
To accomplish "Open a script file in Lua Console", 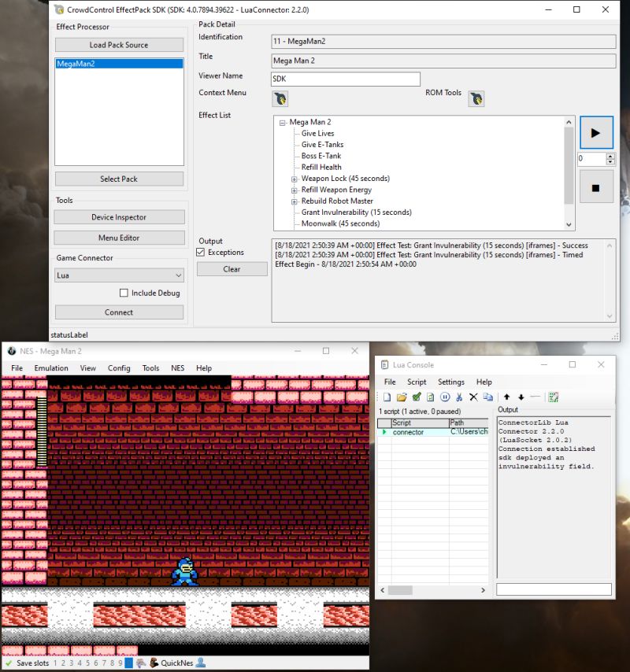I will click(402, 397).
